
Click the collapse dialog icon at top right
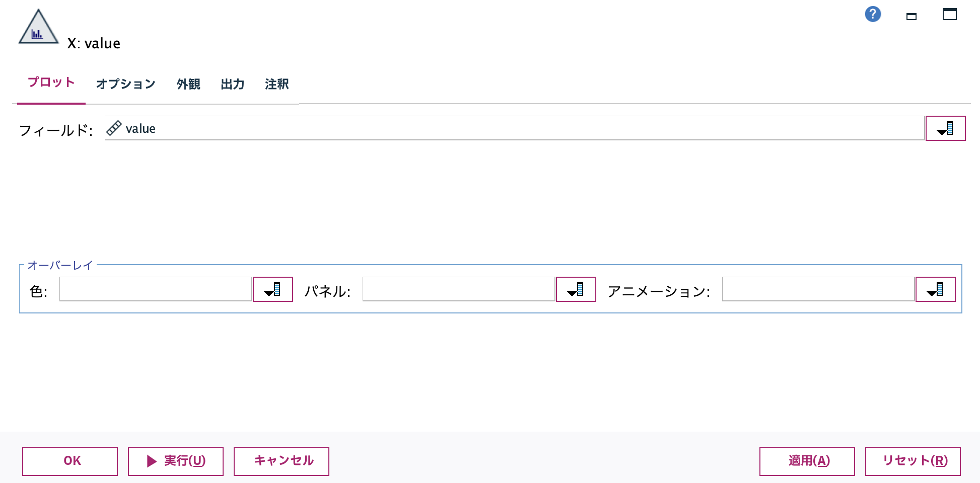pyautogui.click(x=912, y=16)
